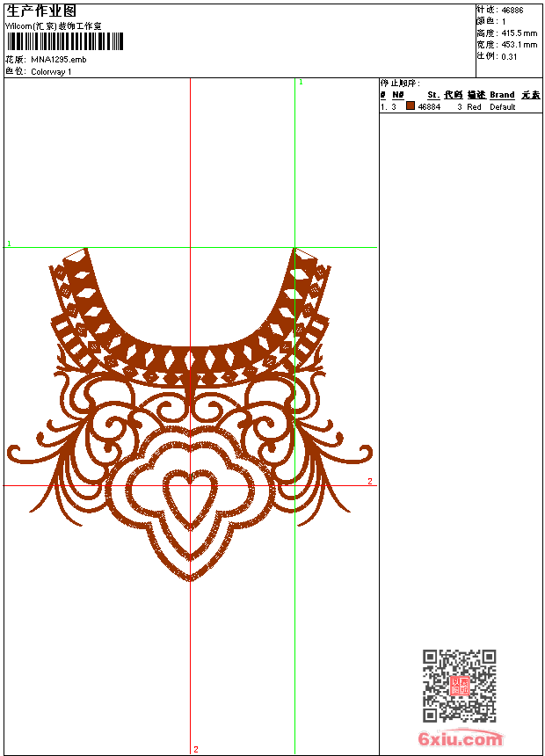
Task: Select the Default brand cell
Action: pos(503,107)
